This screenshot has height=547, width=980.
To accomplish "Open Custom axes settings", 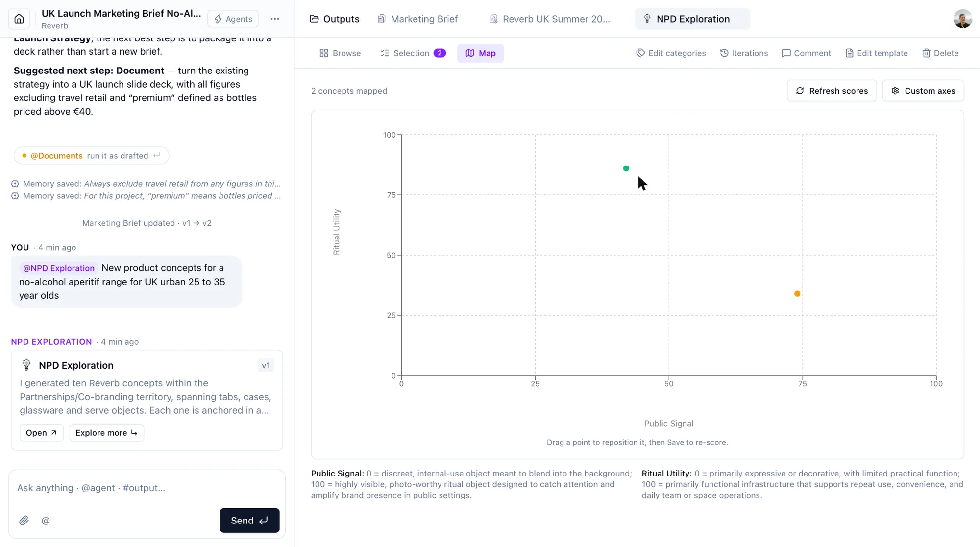I will click(923, 91).
